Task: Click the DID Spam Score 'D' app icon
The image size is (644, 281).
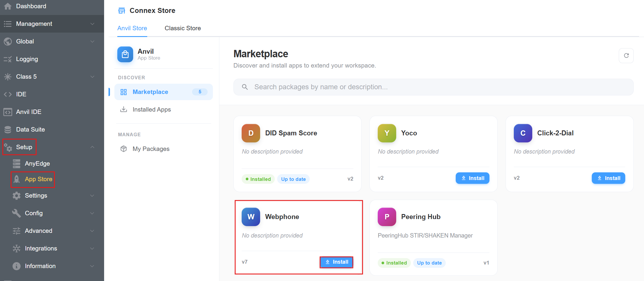Action: [251, 133]
